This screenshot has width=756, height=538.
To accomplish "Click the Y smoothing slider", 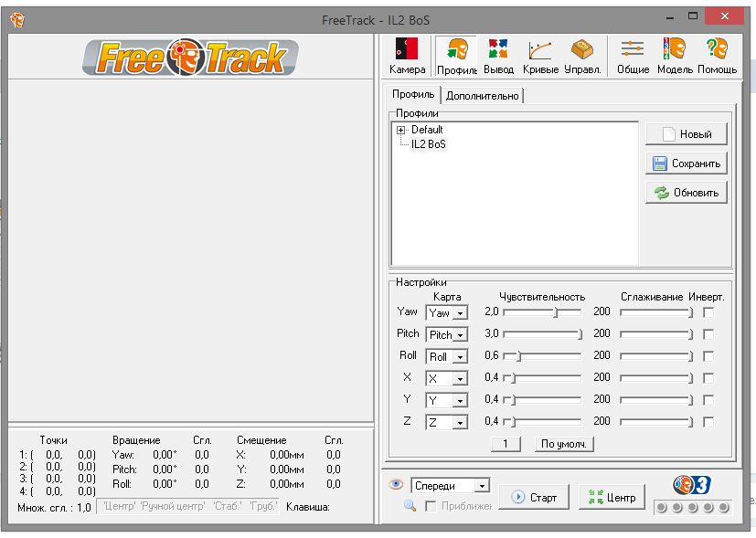I will point(656,400).
